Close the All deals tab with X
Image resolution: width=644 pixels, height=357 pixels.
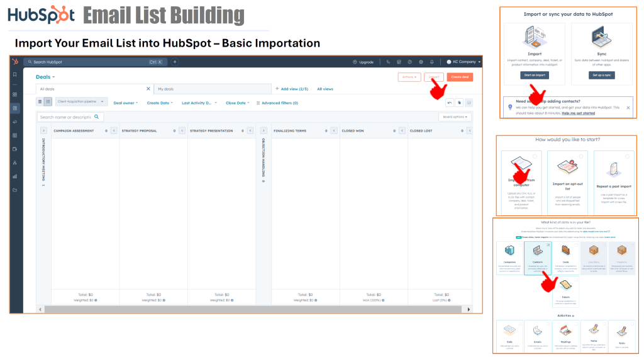tap(148, 89)
